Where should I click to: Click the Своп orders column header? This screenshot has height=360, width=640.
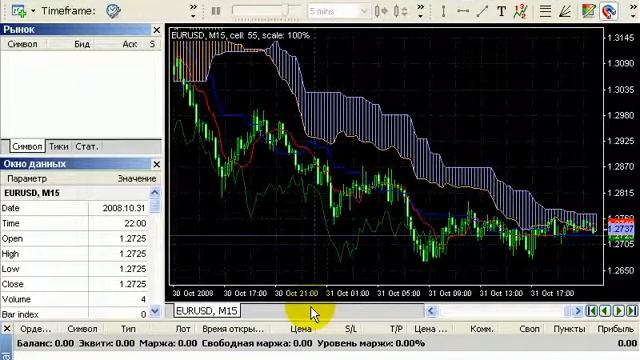(529, 329)
